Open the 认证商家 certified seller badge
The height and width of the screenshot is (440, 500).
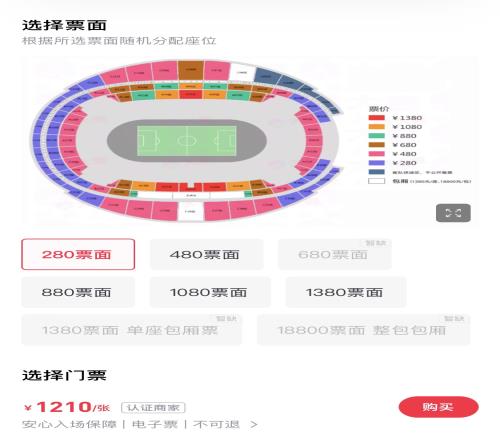click(153, 408)
